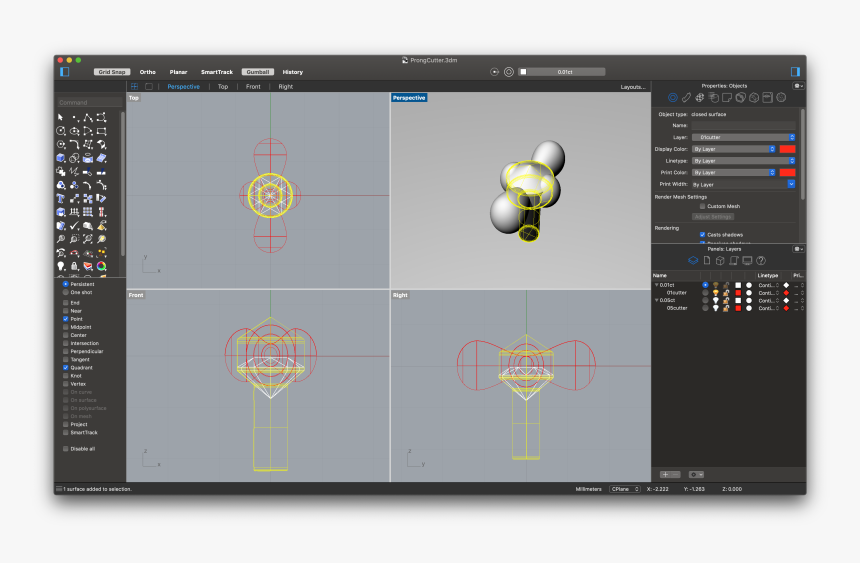
Task: Click the red Display Color swatch
Action: (x=787, y=149)
